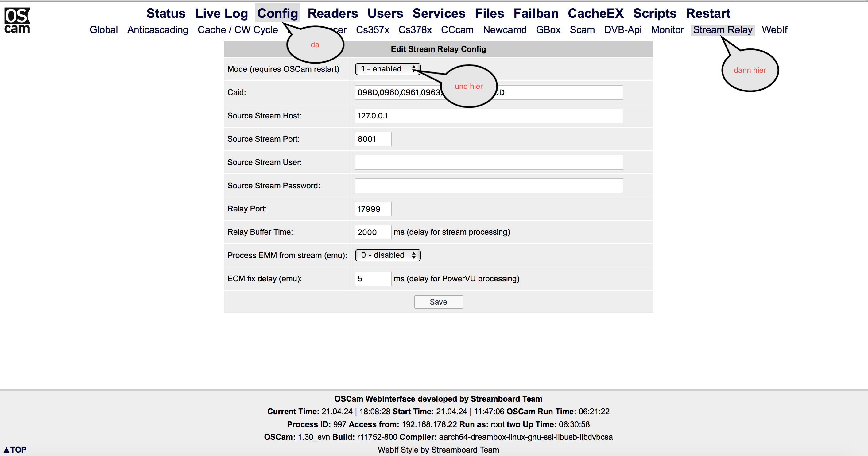The image size is (868, 456).
Task: Jump to top via TOP link
Action: pos(15,450)
